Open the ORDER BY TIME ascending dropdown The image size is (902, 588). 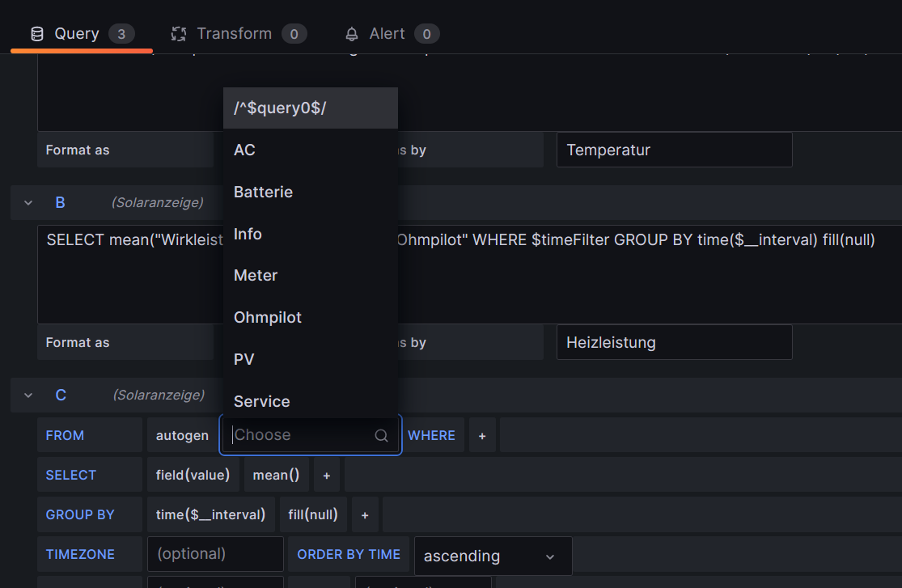492,556
